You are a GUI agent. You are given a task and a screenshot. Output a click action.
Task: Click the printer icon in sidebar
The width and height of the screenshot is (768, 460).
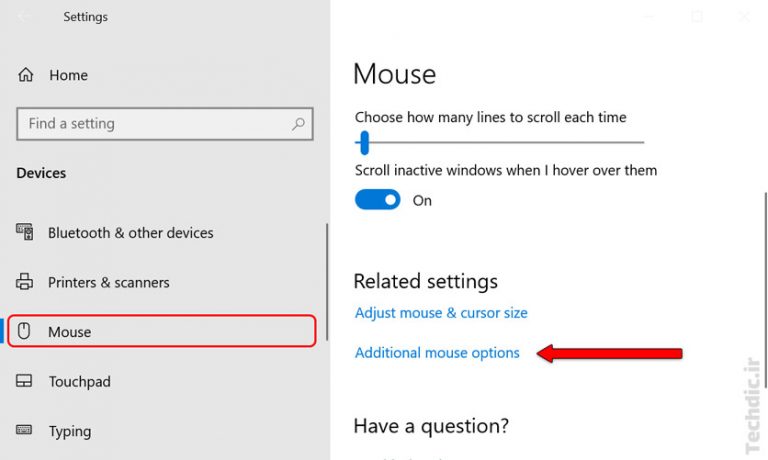[x=26, y=282]
